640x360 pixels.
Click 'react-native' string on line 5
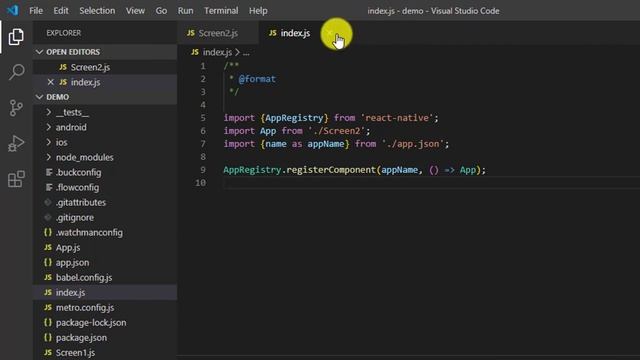pos(396,118)
